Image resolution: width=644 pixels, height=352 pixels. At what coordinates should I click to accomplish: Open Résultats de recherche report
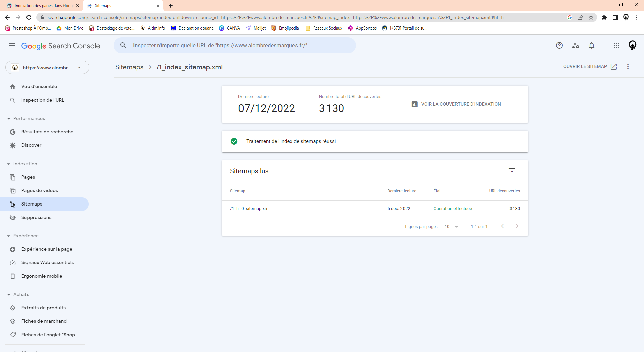point(44,132)
